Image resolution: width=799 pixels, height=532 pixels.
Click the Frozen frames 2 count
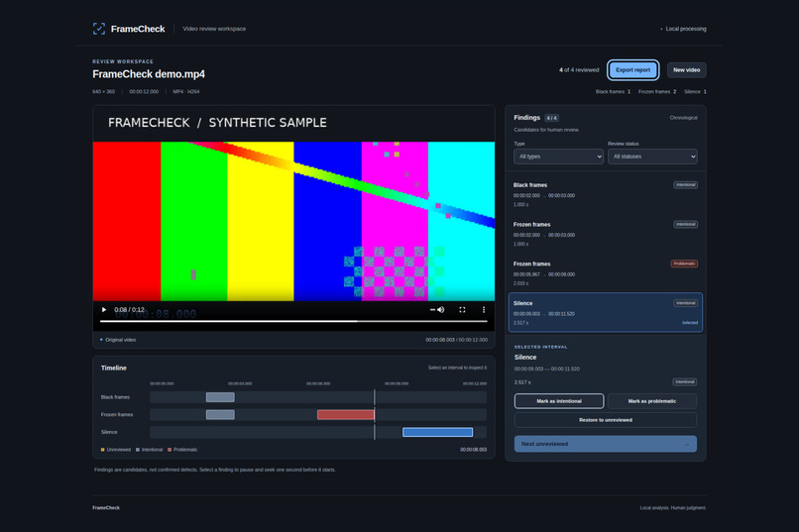click(657, 91)
